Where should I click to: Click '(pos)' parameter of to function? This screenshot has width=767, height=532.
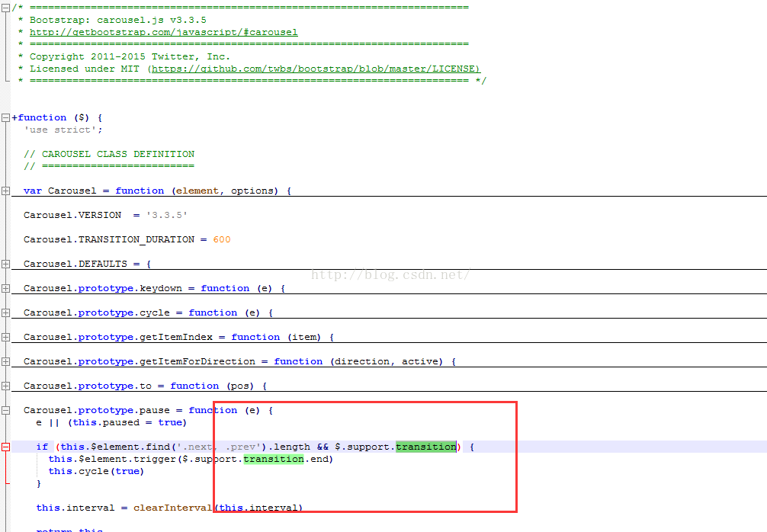pyautogui.click(x=240, y=386)
